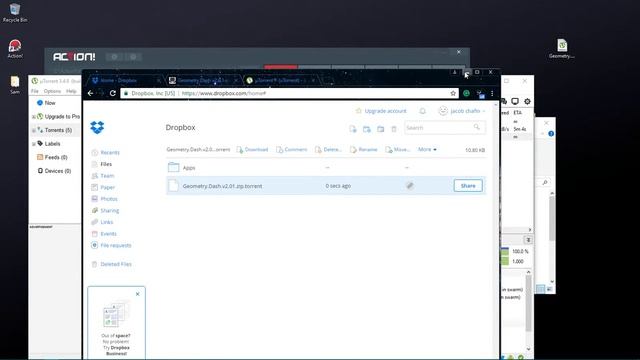
Task: Click the green extension icon in Chrome
Action: pyautogui.click(x=466, y=93)
